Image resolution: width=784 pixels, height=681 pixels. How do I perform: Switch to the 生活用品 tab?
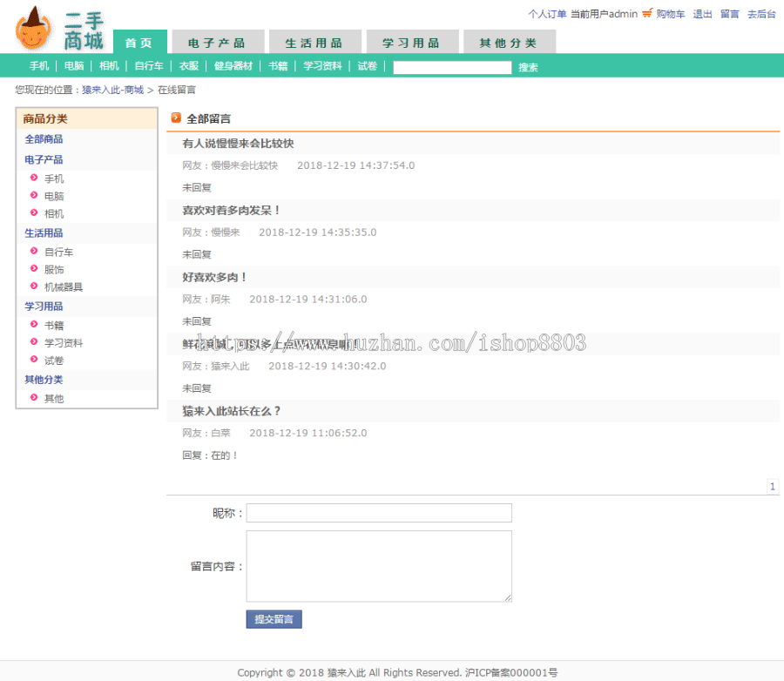click(x=315, y=42)
